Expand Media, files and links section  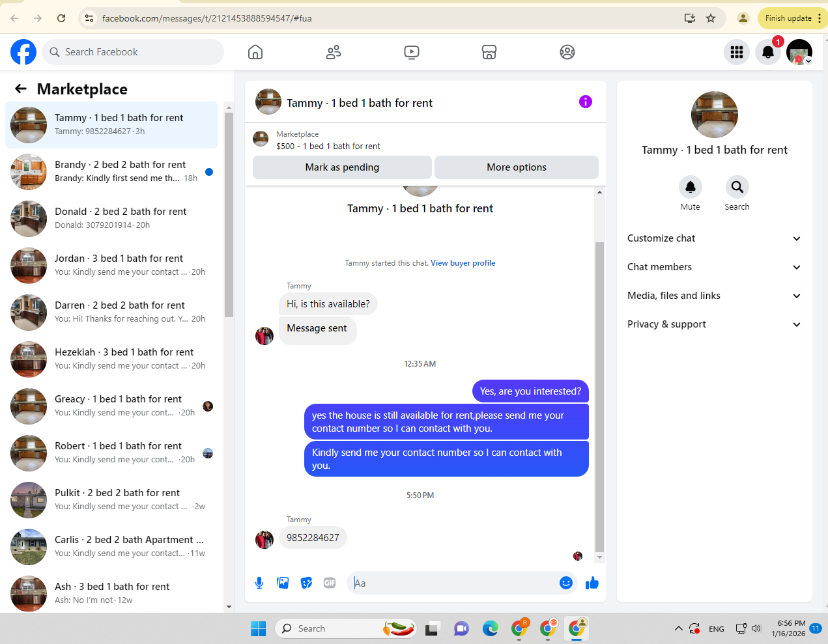point(714,296)
